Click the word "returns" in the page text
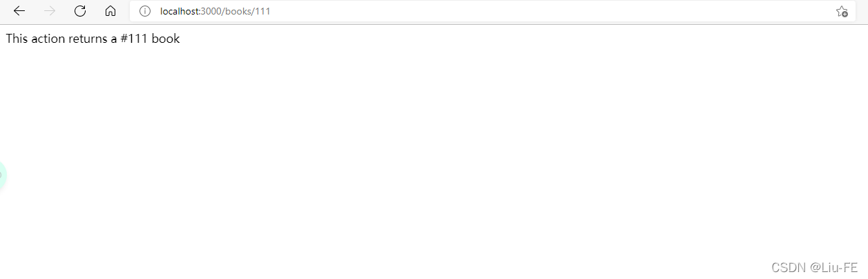This screenshot has height=279, width=868. tap(88, 39)
